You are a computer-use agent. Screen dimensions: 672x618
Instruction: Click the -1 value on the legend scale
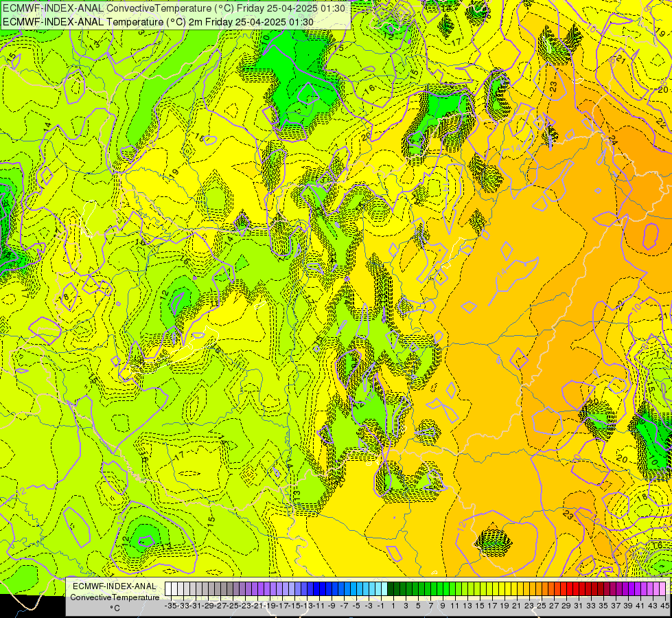(x=380, y=606)
